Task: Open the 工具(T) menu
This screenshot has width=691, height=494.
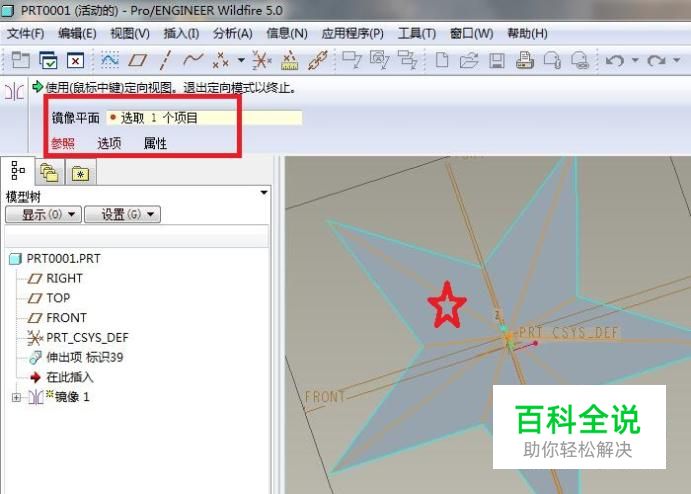Action: point(417,33)
